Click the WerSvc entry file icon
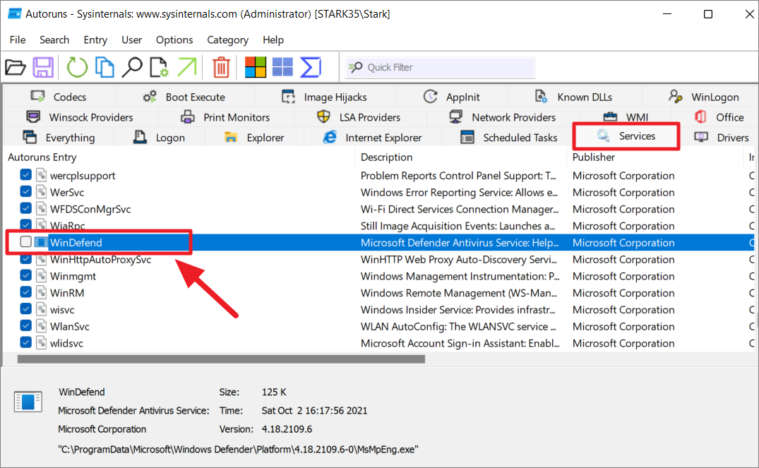 point(41,192)
